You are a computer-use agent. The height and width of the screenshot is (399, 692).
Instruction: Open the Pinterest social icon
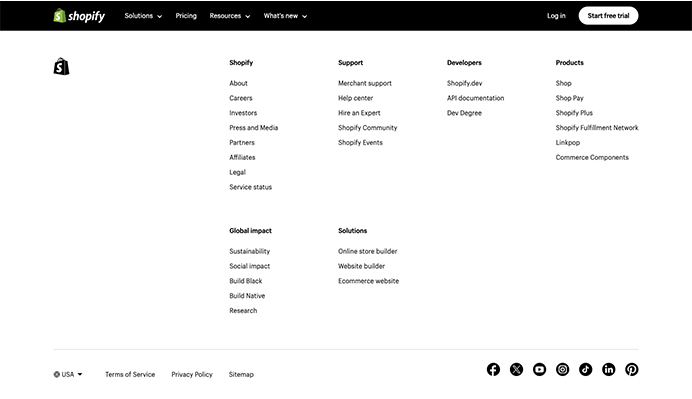632,369
